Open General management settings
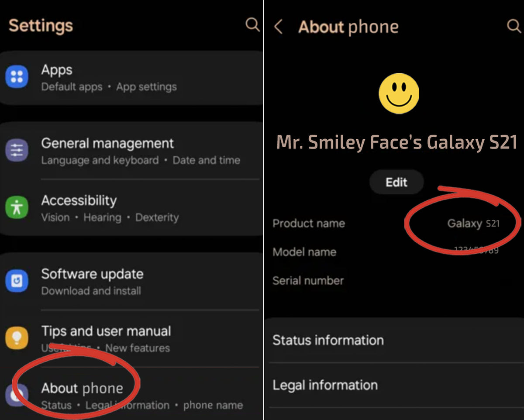This screenshot has width=524, height=420. [x=131, y=151]
